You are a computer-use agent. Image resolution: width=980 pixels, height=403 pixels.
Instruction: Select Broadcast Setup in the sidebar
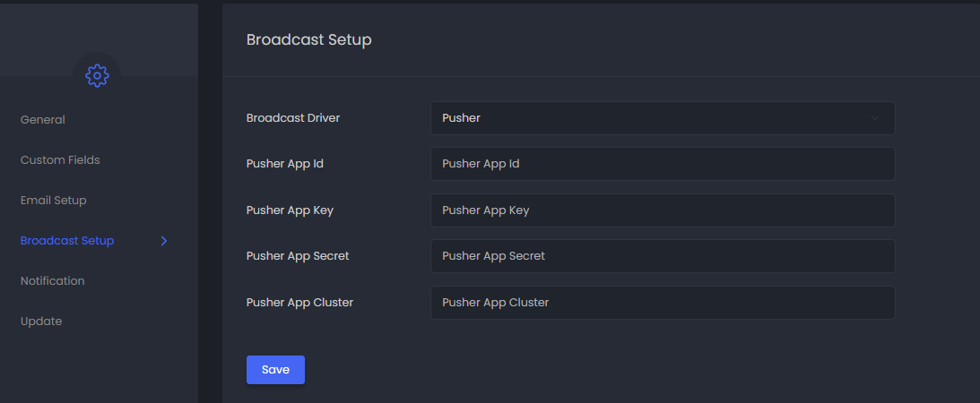tap(67, 241)
